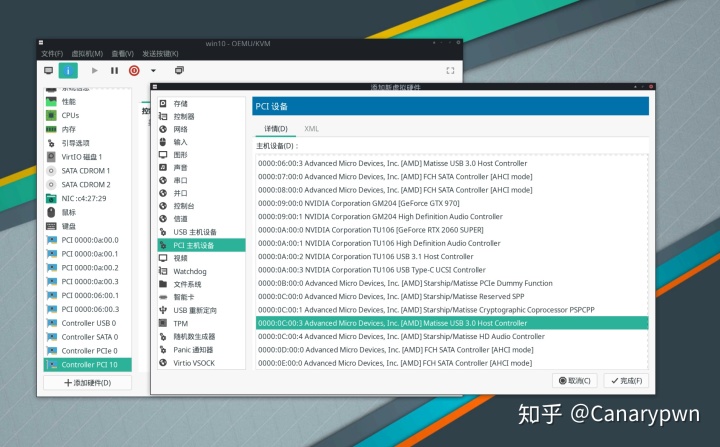Show the graphical console monitor icon

pos(48,70)
